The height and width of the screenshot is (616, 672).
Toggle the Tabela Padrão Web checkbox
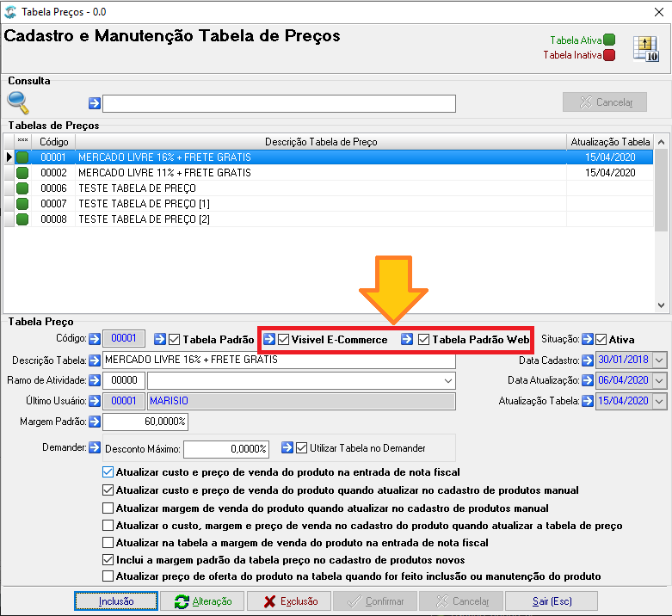[x=423, y=340]
